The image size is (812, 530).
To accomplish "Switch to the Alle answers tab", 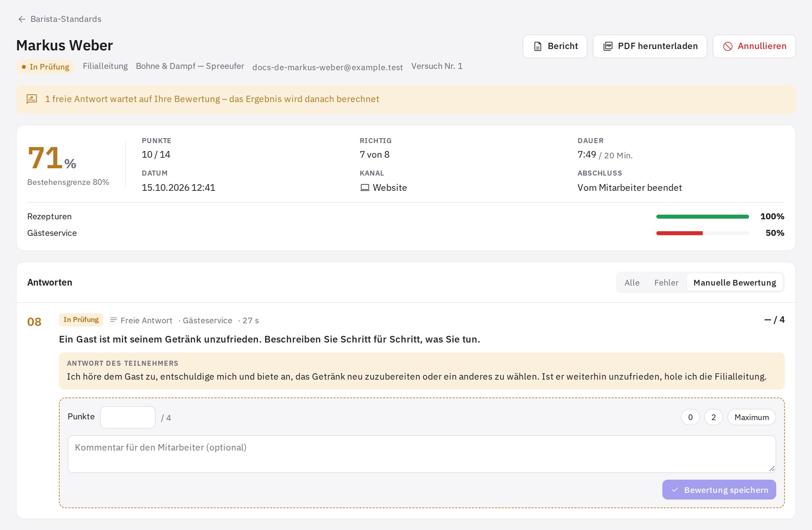I will click(x=632, y=283).
